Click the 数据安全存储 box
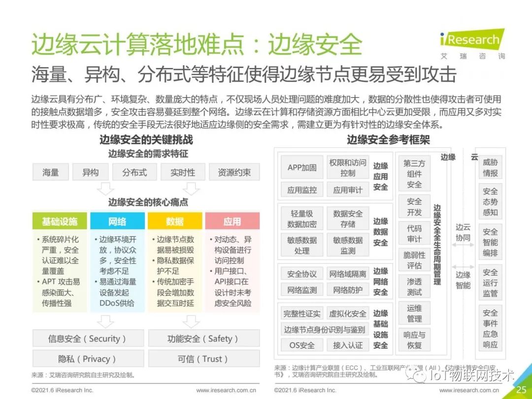This screenshot has width=532, height=399. pyautogui.click(x=348, y=219)
